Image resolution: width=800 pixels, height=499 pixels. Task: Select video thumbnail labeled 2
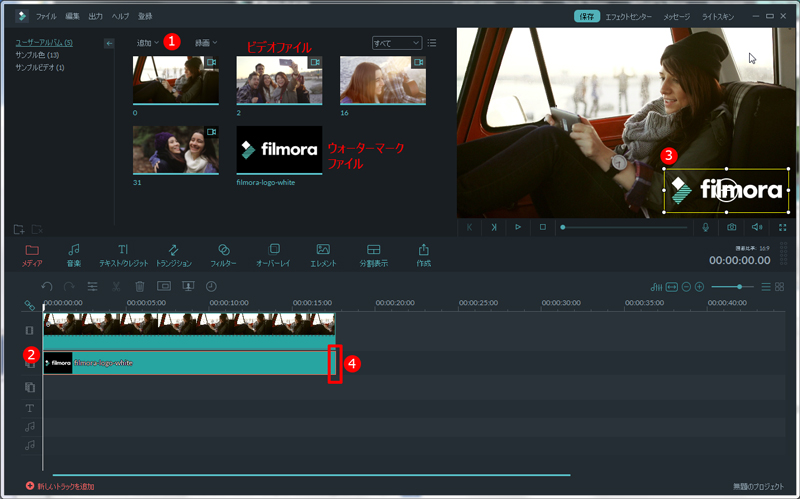click(279, 80)
